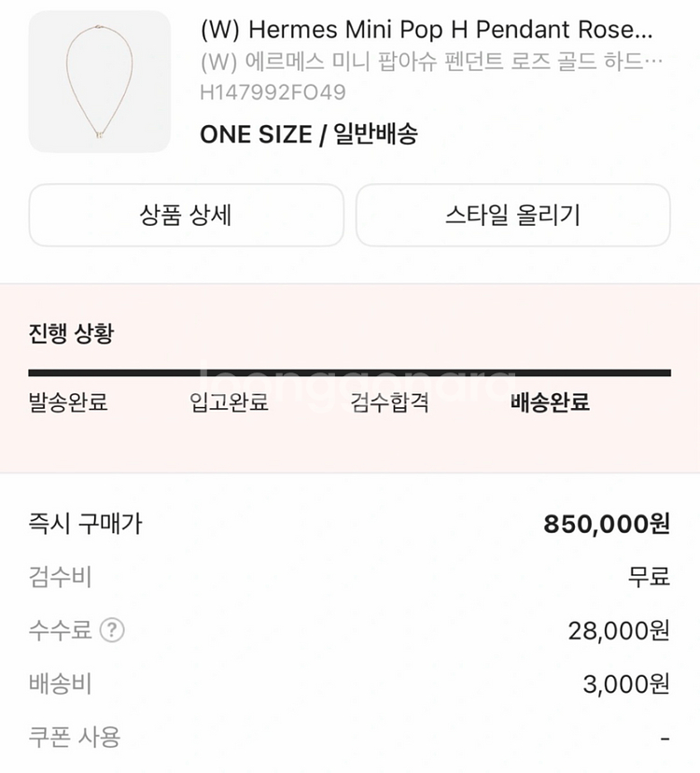700x773 pixels.
Task: Open the necklace product thumbnail
Action: pyautogui.click(x=100, y=82)
